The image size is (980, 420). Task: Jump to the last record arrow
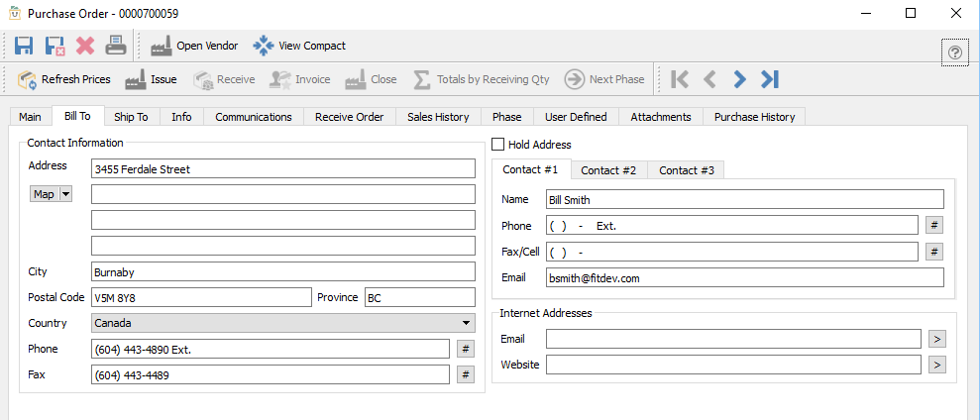[x=770, y=79]
